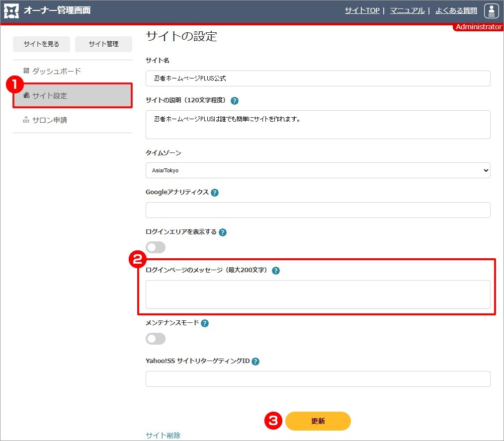Open the user account profile icon

[491, 11]
